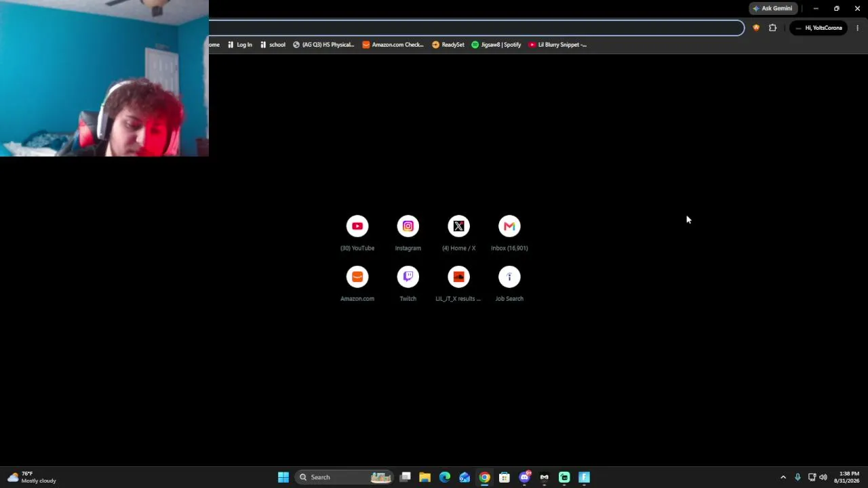Open Microsoft Store from the taskbar

coord(504,477)
